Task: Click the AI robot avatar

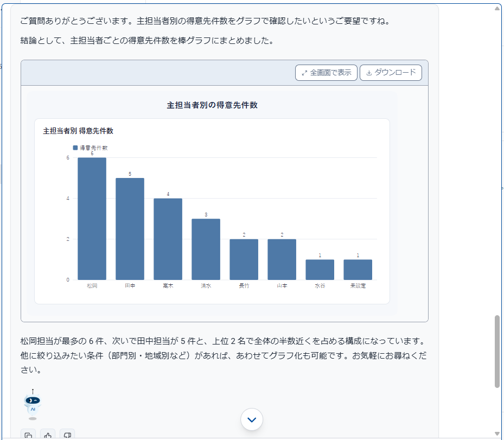Action: [x=33, y=405]
